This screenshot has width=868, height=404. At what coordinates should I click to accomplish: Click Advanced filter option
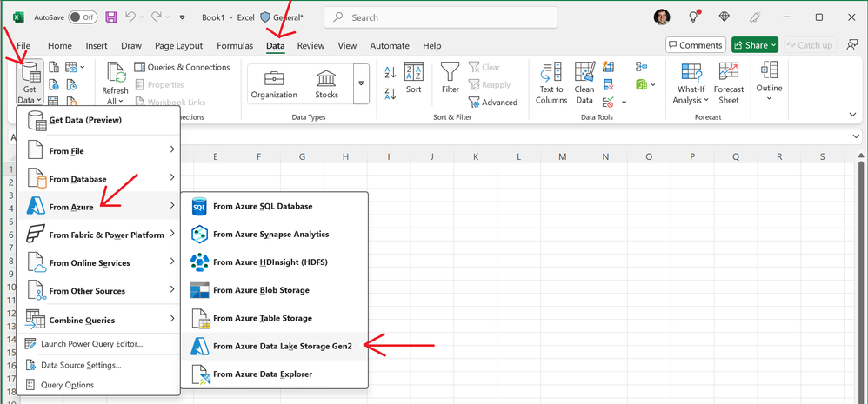tap(492, 103)
